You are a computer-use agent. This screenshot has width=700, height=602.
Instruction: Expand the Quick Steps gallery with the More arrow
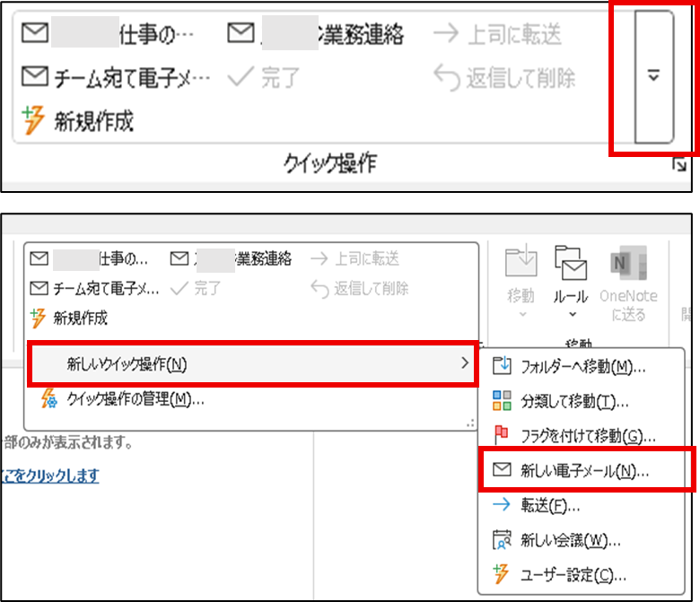tap(653, 76)
